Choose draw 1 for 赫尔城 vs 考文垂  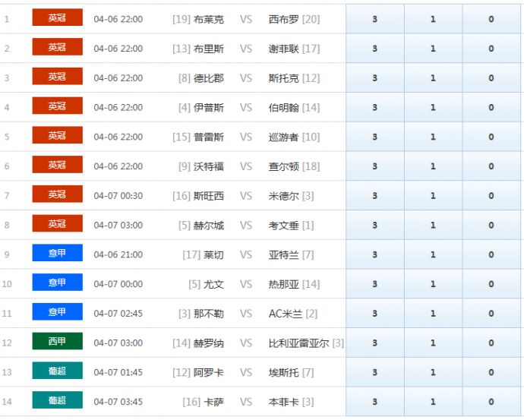[433, 226]
